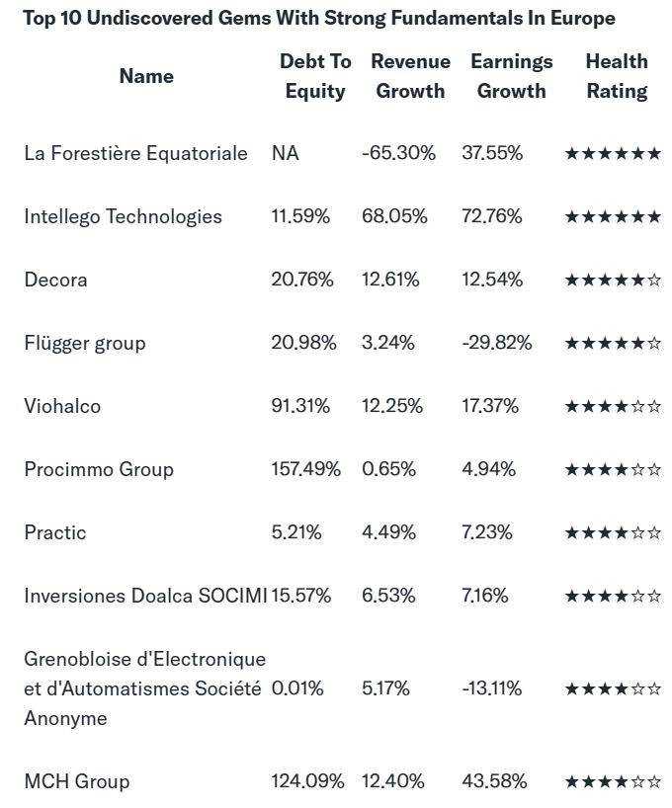Viewport: 672px width, 808px height.
Task: Click Practic's star rating
Action: click(x=613, y=532)
